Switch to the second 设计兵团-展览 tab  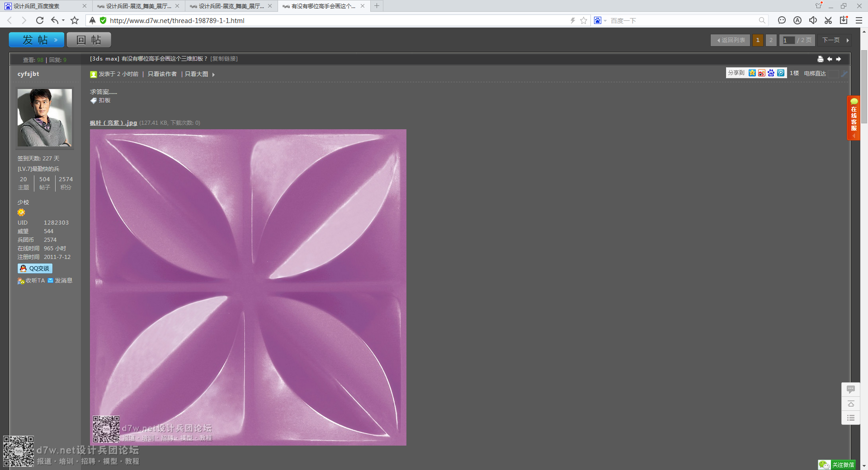[138, 6]
